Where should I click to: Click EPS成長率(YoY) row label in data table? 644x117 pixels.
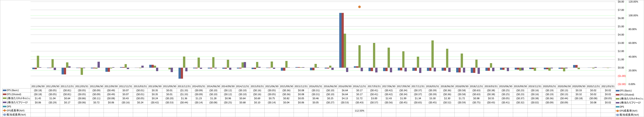pyautogui.click(x=15, y=111)
